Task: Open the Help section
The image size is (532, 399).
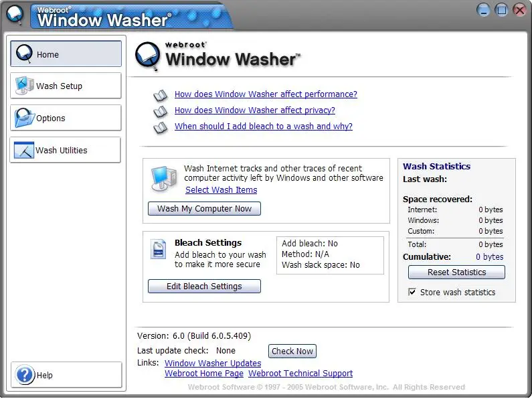Action: (x=66, y=375)
